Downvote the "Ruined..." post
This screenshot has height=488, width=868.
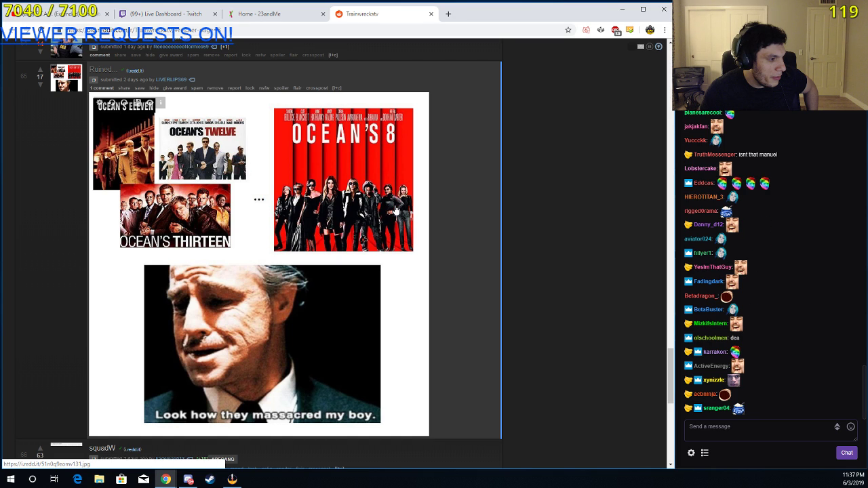click(x=40, y=85)
